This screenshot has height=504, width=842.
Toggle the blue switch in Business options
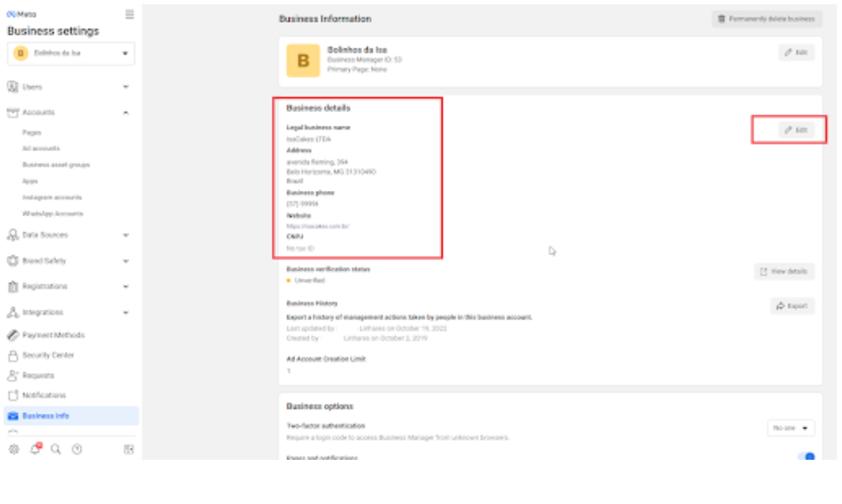click(x=806, y=456)
